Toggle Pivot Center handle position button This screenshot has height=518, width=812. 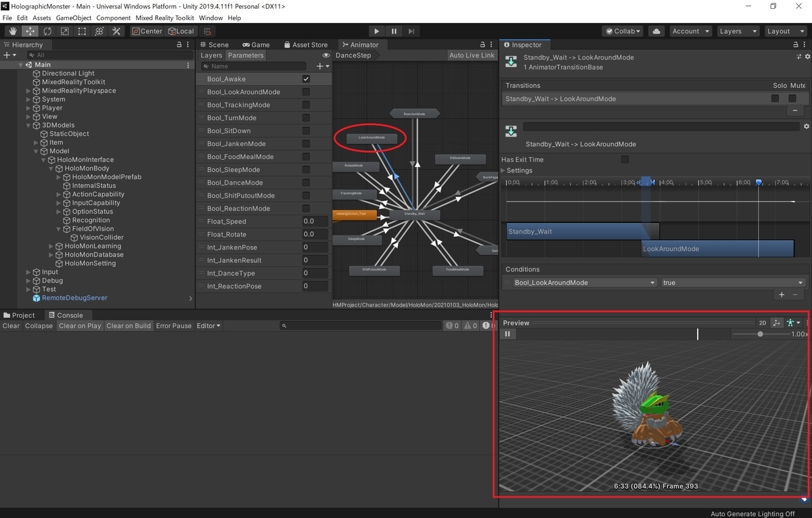click(x=147, y=31)
